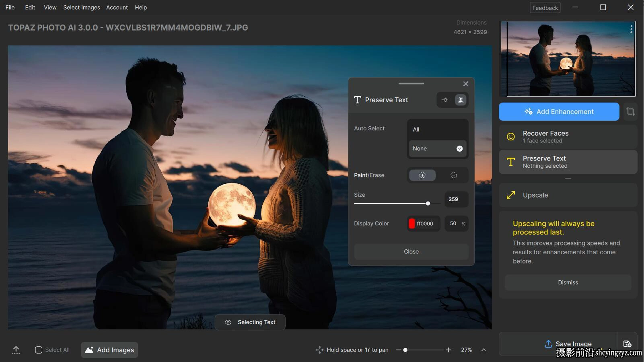Open the Upscale enhancement label

(x=535, y=195)
